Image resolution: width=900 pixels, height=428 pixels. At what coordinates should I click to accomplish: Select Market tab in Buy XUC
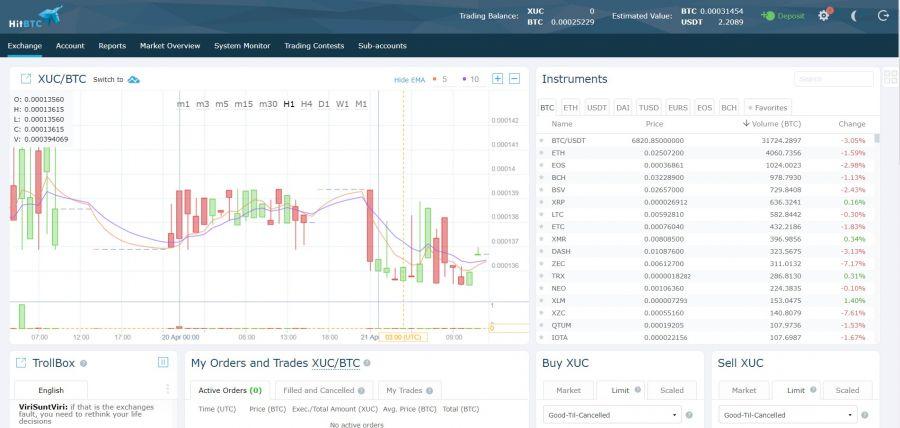tap(568, 390)
